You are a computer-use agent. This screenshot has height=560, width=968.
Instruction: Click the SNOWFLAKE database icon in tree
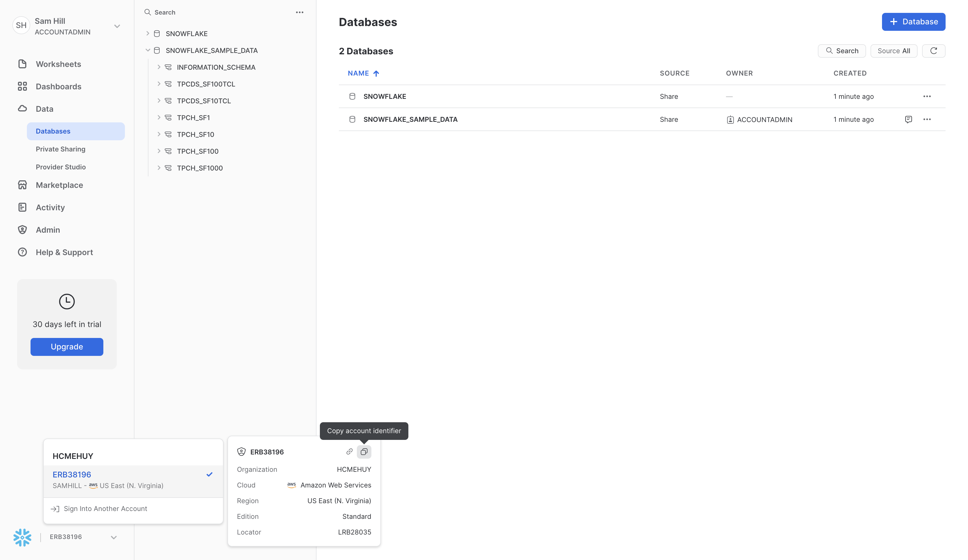(157, 34)
